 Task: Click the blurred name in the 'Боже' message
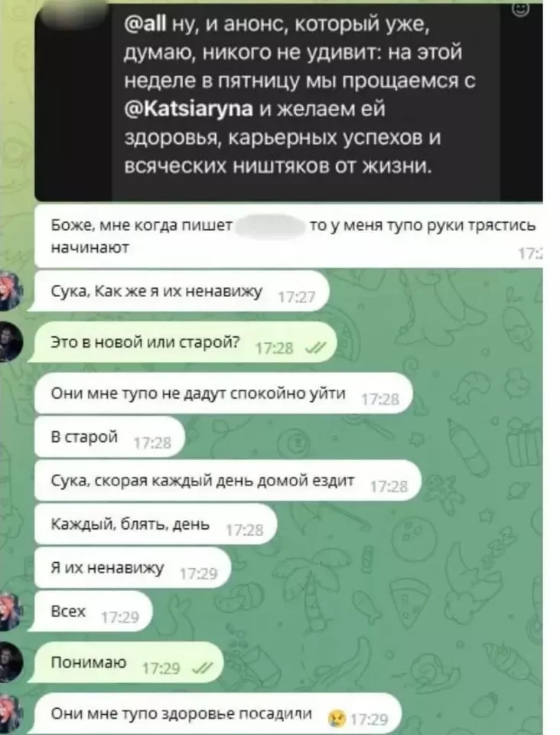pyautogui.click(x=272, y=226)
